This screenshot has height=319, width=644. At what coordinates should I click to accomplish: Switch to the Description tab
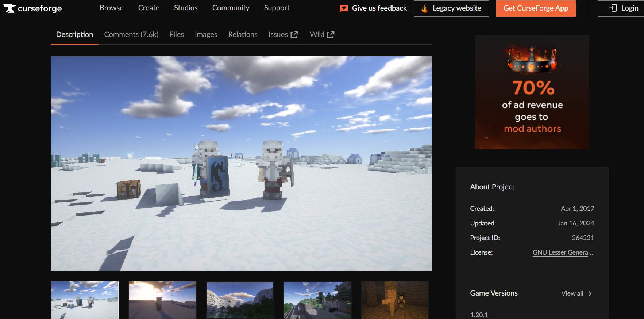point(74,34)
